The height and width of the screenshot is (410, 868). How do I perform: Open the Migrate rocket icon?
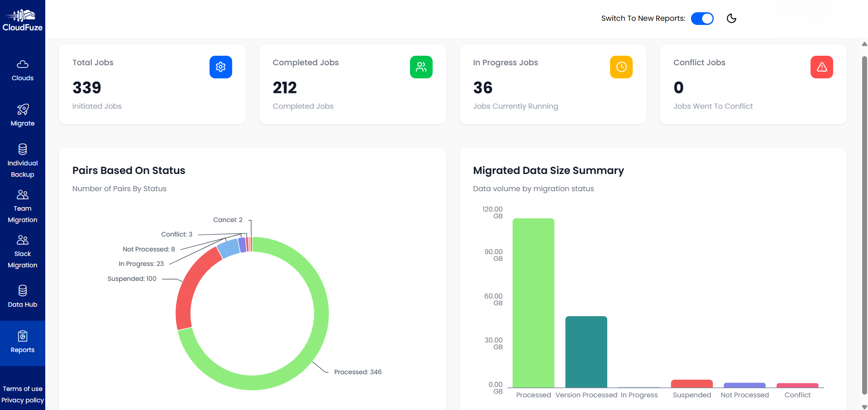(23, 109)
